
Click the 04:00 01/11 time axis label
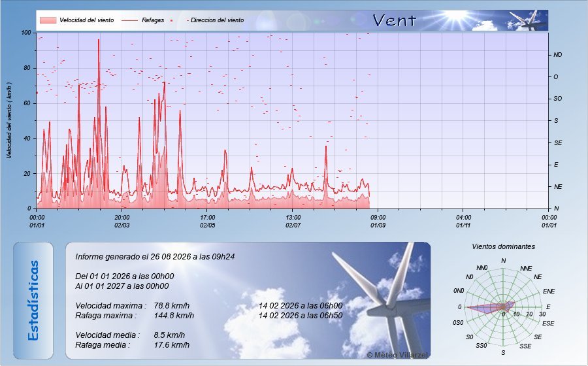click(463, 222)
